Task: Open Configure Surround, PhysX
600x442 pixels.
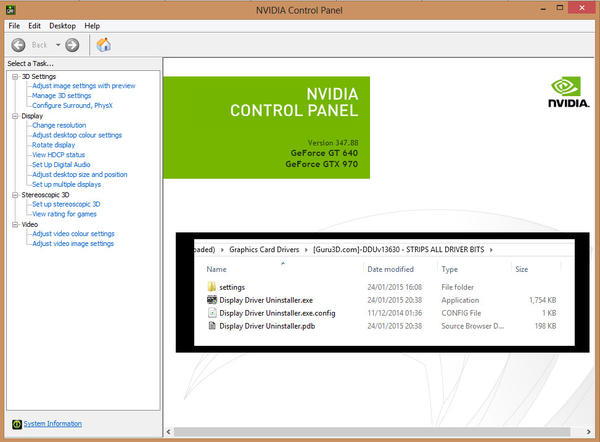Action: click(x=72, y=105)
